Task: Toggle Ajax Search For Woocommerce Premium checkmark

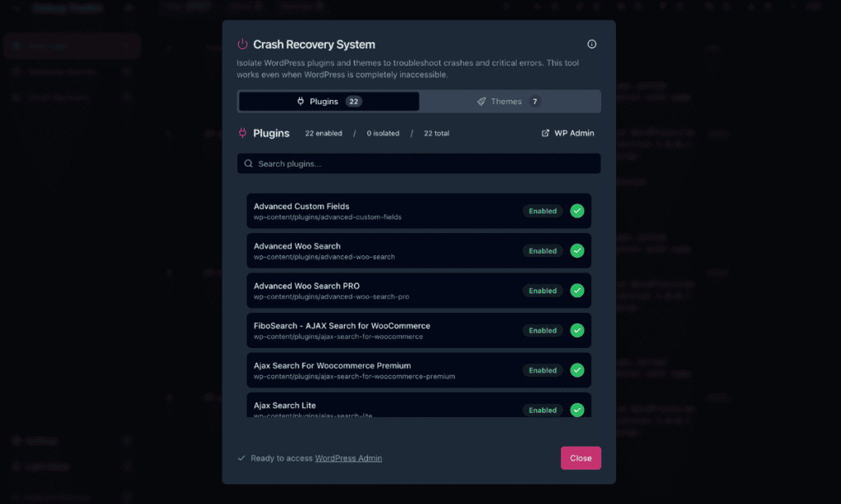Action: pos(577,370)
